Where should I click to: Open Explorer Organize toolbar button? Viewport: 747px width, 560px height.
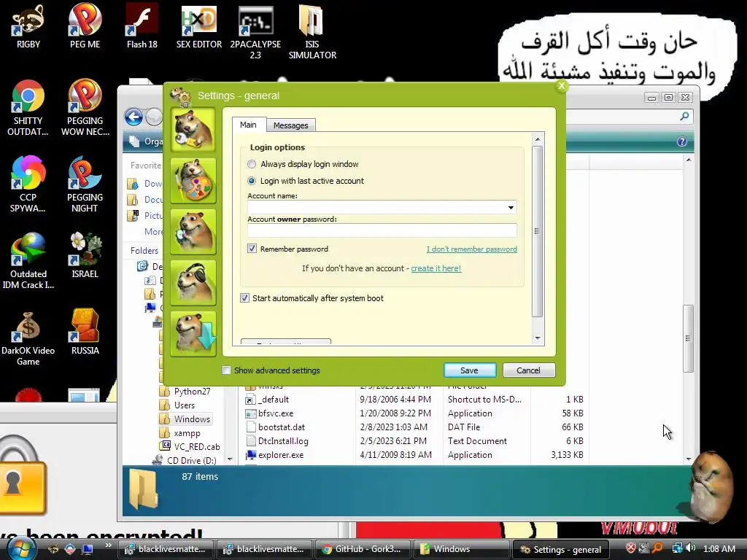[x=147, y=141]
